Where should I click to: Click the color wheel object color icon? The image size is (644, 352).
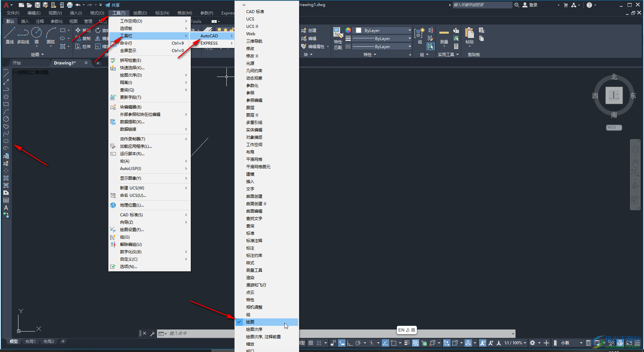[x=348, y=30]
